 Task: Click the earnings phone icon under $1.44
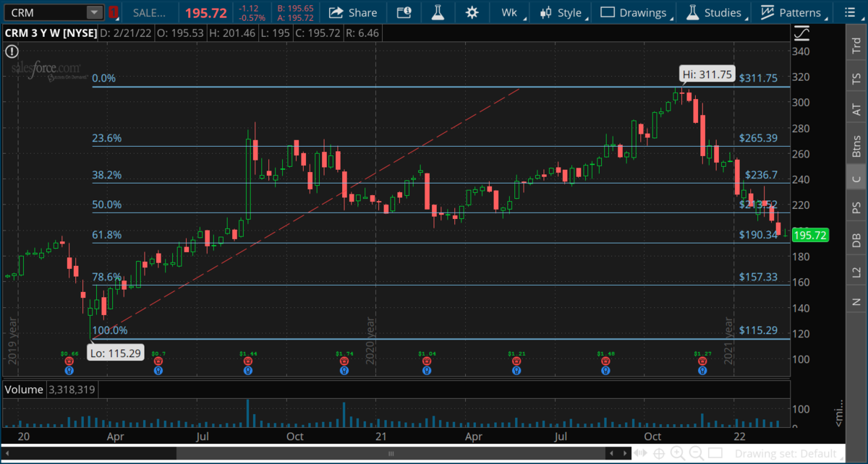248,361
